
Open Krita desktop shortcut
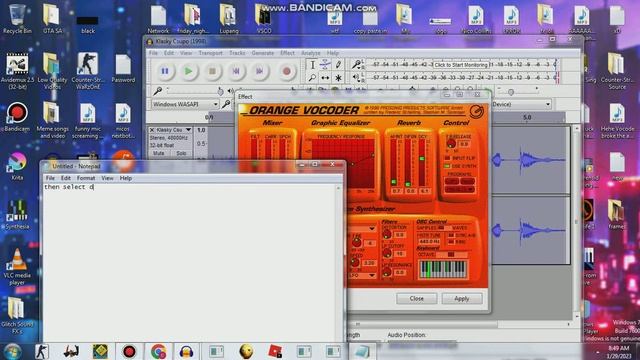click(x=17, y=166)
